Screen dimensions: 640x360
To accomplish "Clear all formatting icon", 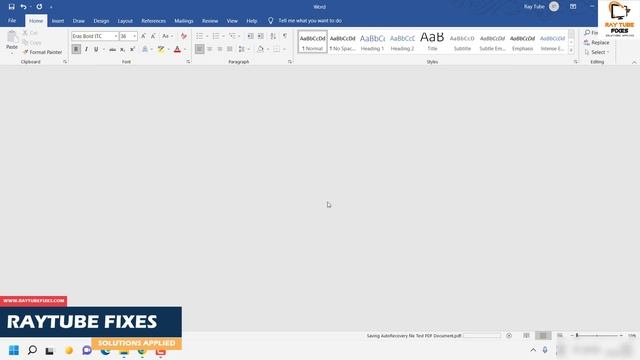I will 184,36.
